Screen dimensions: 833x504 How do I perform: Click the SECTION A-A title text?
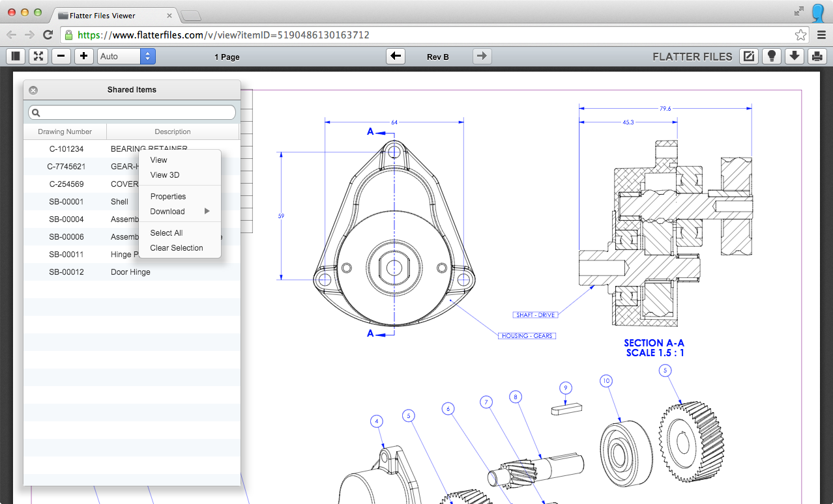[654, 343]
